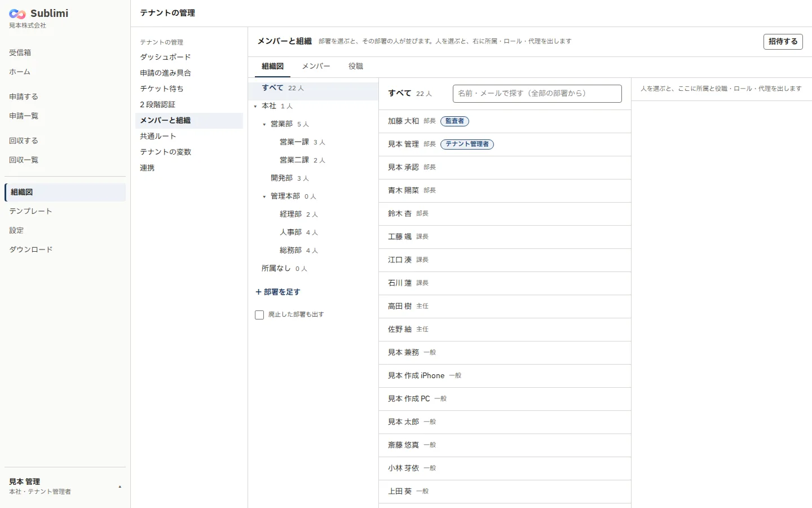This screenshot has height=508, width=812.
Task: Collapse the 営業部 department arrow
Action: (x=264, y=124)
